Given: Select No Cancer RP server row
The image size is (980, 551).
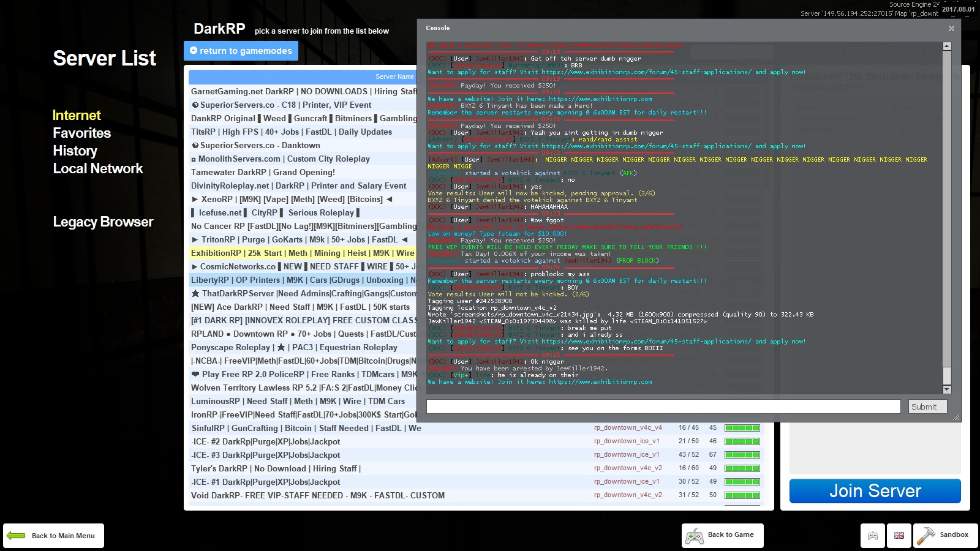Looking at the screenshot, I should tap(303, 226).
